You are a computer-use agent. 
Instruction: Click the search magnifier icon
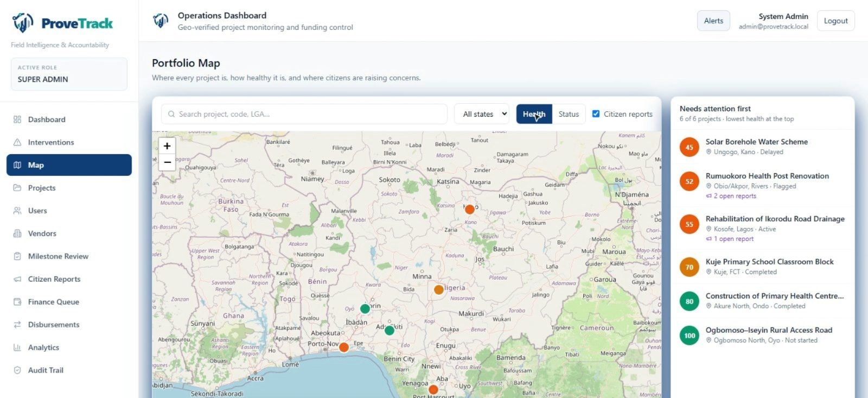171,114
